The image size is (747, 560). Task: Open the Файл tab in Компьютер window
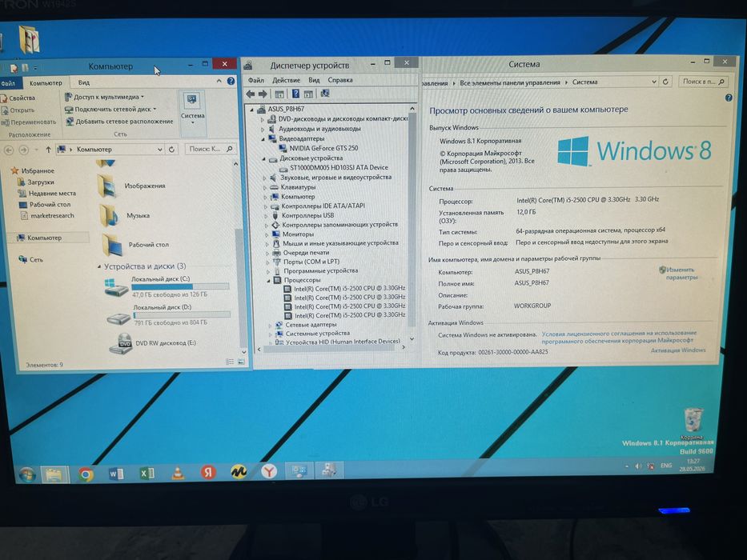[8, 83]
